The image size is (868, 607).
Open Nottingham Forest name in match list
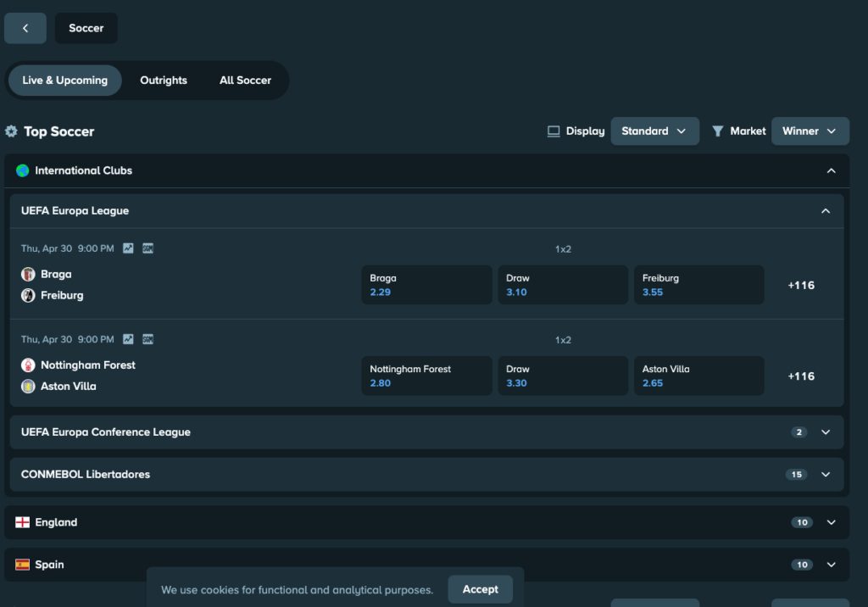88,365
